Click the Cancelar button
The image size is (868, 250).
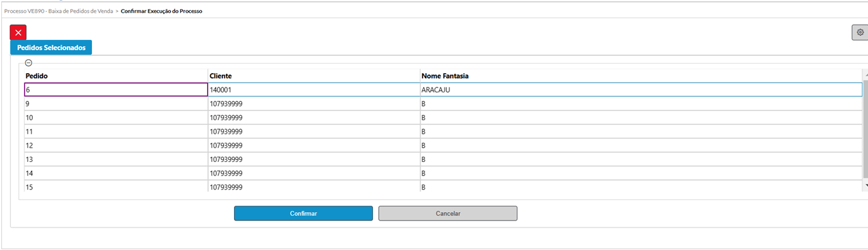(448, 213)
